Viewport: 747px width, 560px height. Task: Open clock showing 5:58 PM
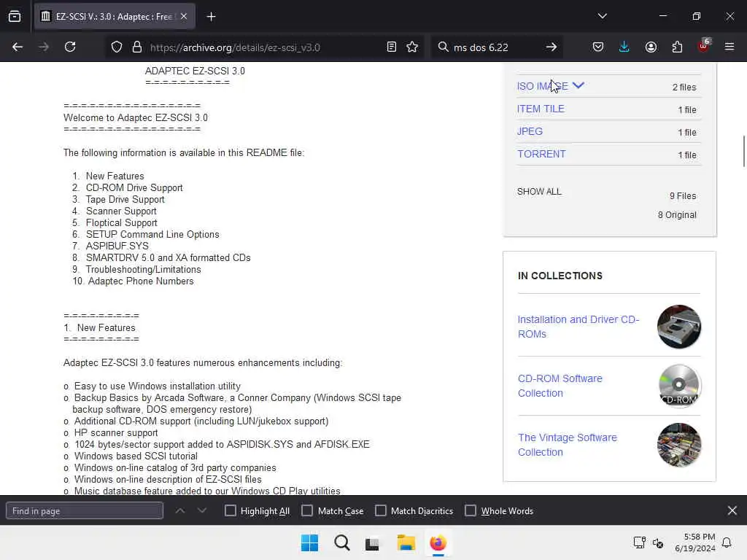tap(694, 542)
